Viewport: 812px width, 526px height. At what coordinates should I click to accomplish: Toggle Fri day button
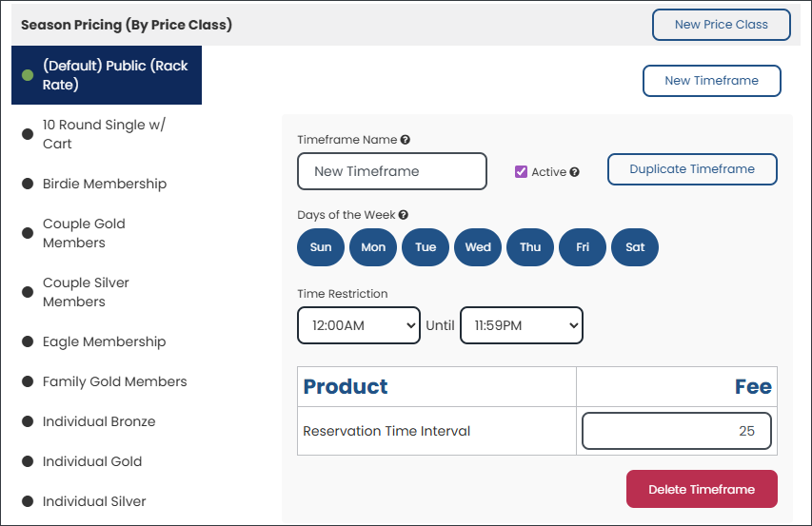tap(582, 247)
